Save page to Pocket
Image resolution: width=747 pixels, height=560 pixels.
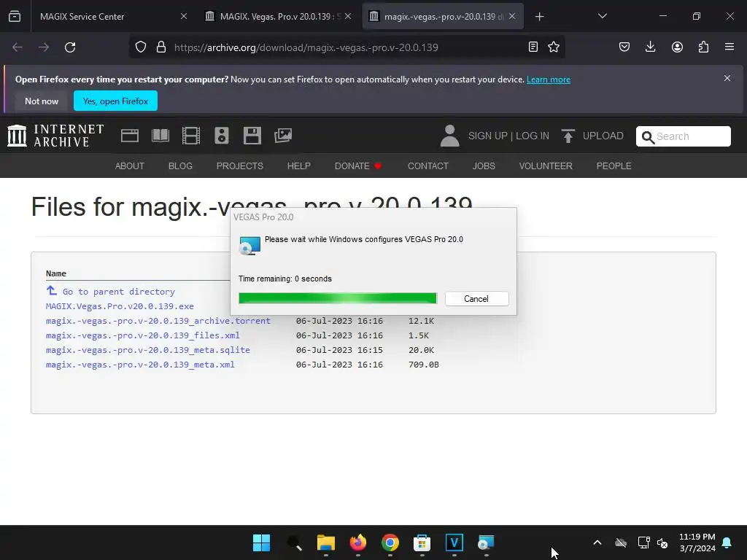click(x=624, y=47)
